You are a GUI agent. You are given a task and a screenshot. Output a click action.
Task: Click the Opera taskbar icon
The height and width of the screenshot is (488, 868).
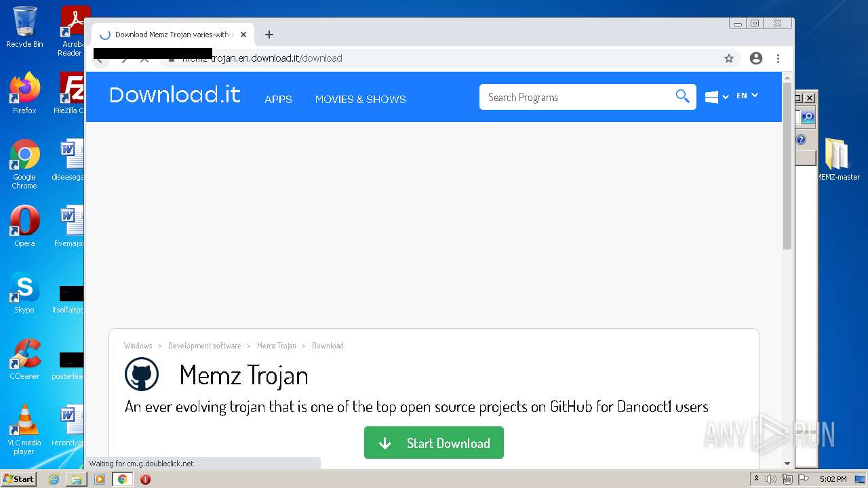[145, 479]
